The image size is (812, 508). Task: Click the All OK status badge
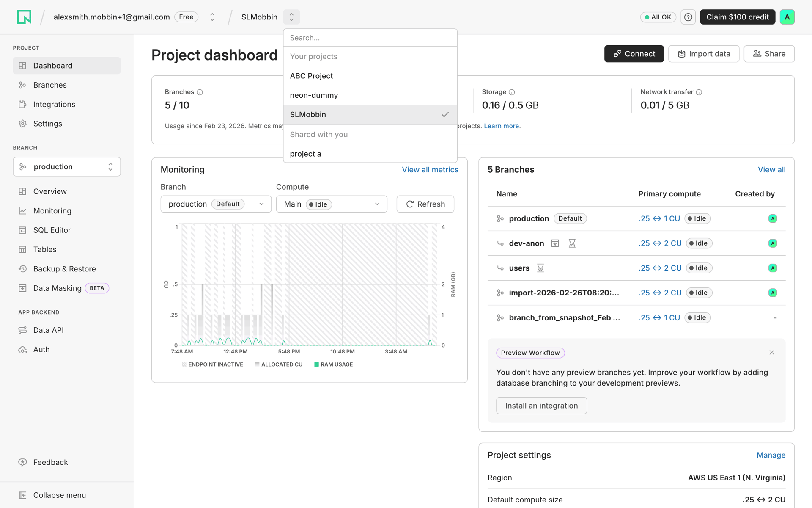(658, 17)
